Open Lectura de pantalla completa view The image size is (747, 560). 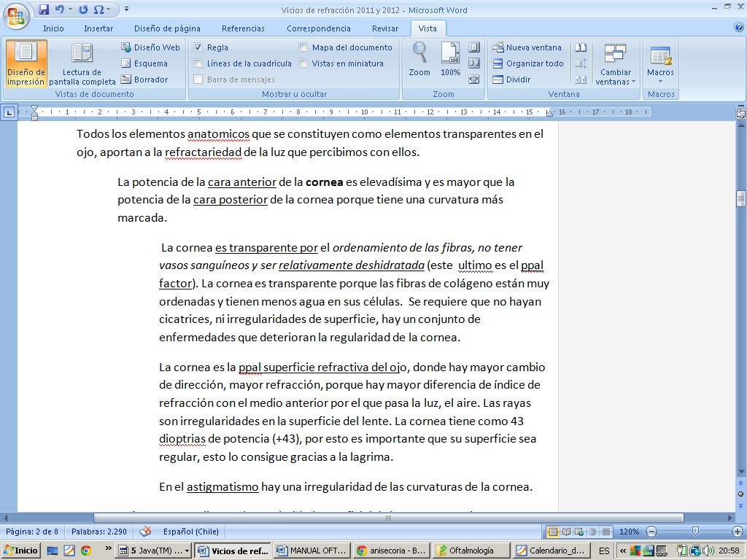(x=82, y=63)
